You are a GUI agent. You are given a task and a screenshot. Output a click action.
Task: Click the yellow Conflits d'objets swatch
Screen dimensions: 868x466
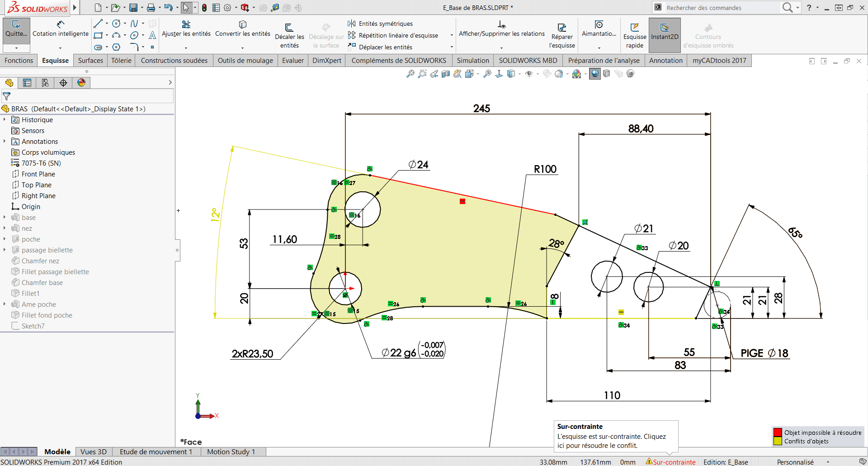point(778,441)
